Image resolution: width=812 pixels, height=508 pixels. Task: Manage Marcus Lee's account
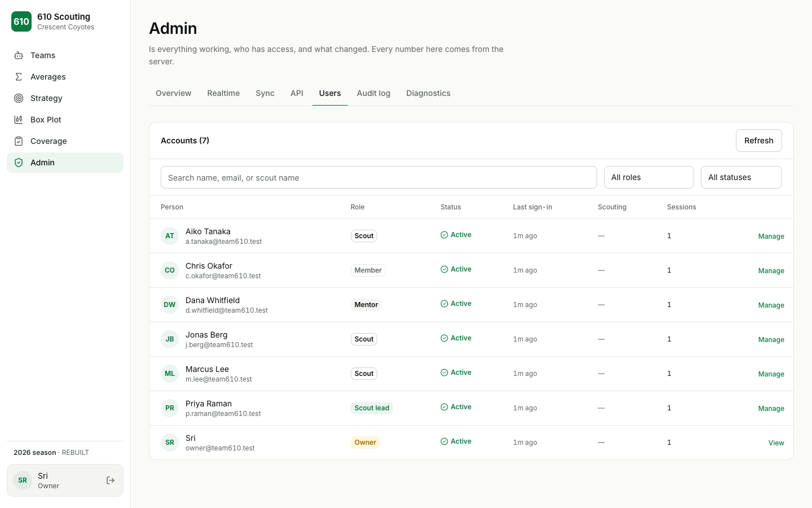pyautogui.click(x=771, y=374)
